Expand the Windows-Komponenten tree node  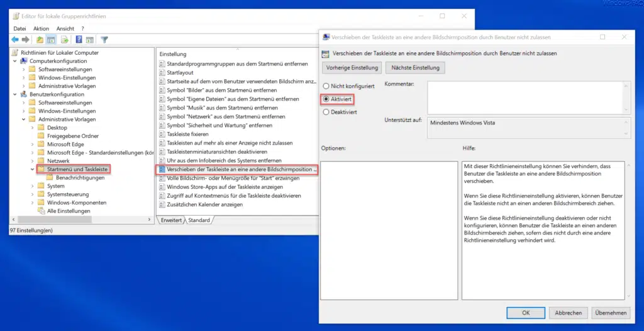pos(33,203)
